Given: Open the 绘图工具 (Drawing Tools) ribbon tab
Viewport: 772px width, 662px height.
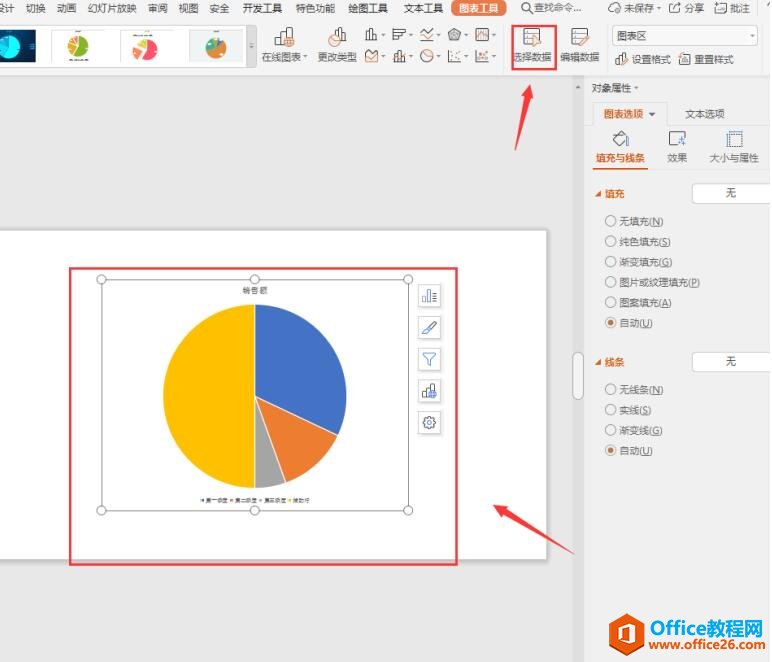Looking at the screenshot, I should click(368, 8).
